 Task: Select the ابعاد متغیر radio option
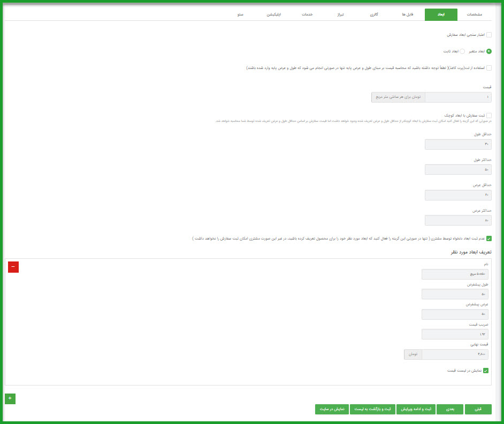pos(488,51)
